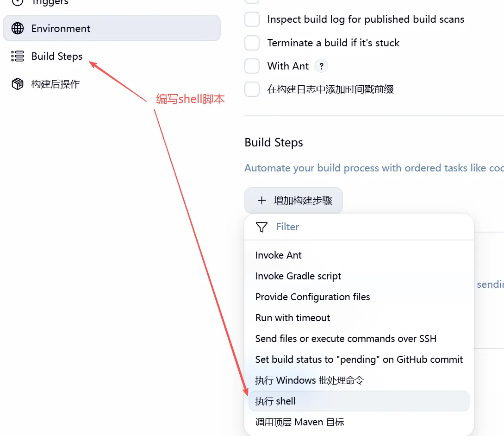
Task: Open 构建后操作 sidebar section
Action: click(x=56, y=84)
